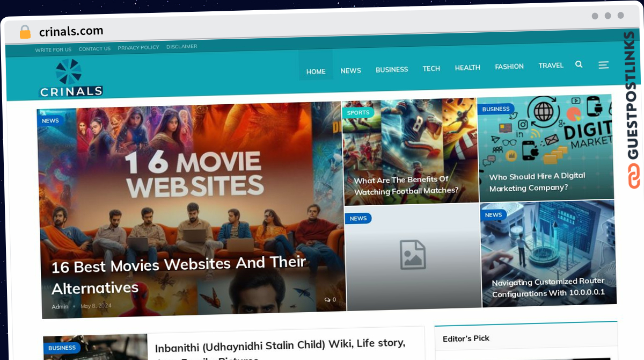The width and height of the screenshot is (644, 360).
Task: Open the digital marketing thumbnail image
Action: coord(545,148)
